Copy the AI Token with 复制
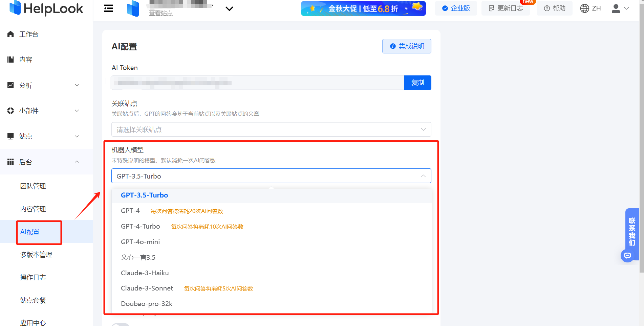 click(x=418, y=83)
